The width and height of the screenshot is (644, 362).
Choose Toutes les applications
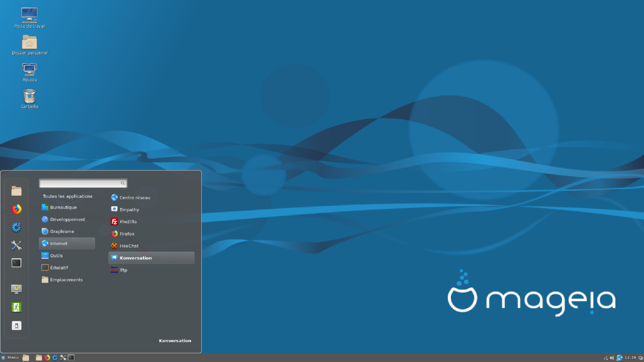coord(67,196)
